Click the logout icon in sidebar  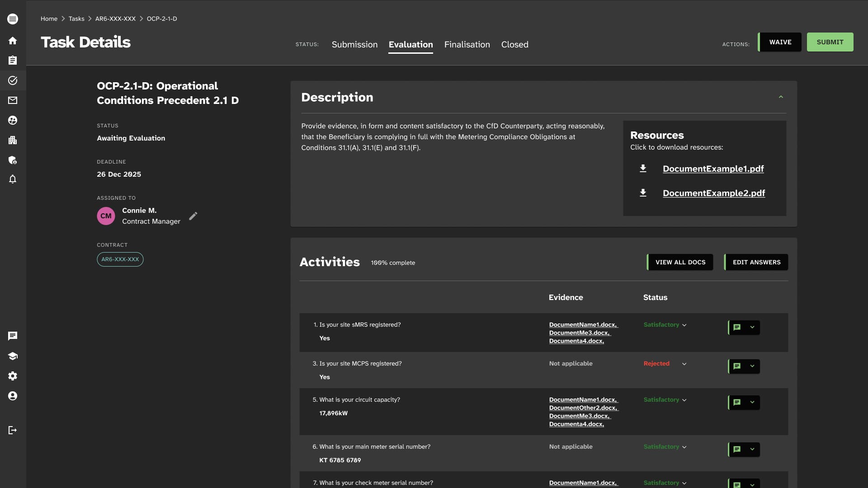[13, 430]
